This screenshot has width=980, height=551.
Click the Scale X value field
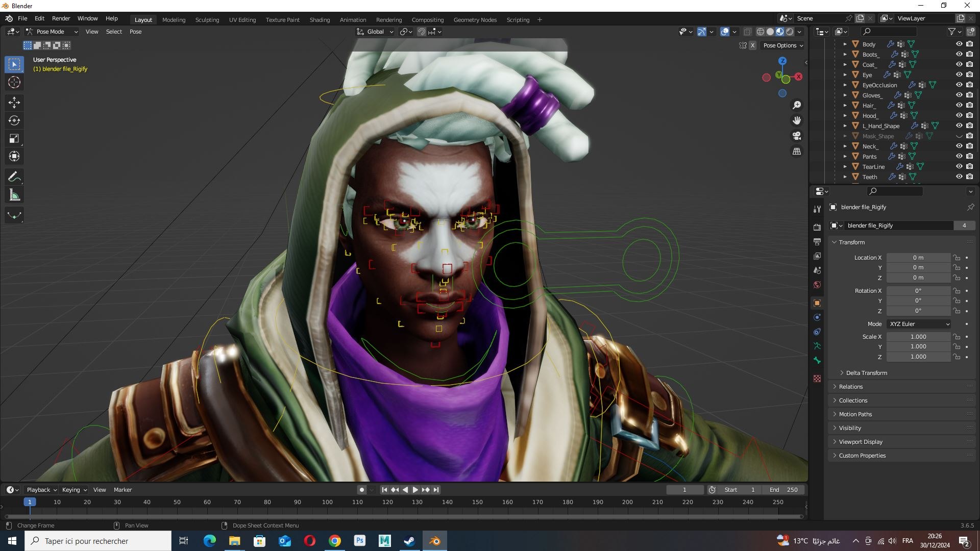coord(918,337)
